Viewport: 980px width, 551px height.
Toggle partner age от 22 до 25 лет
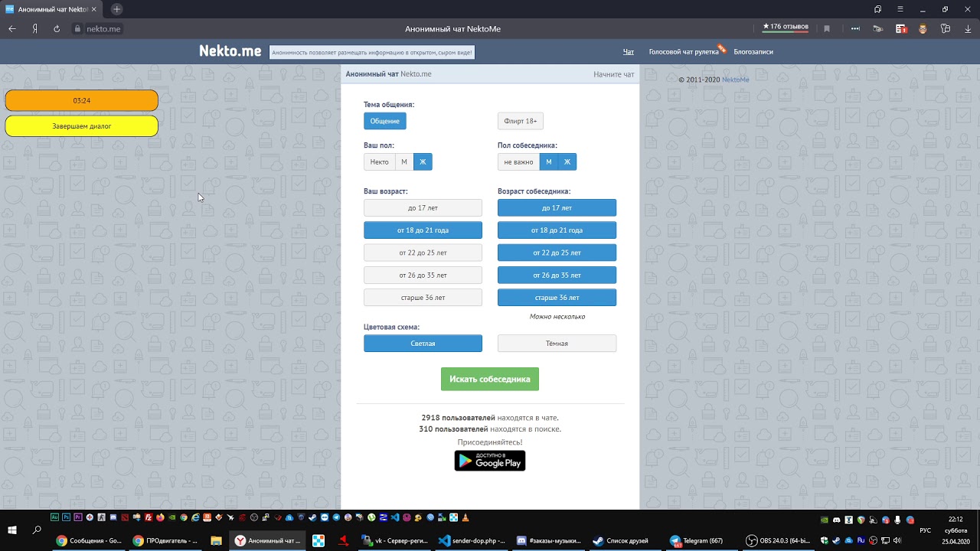pos(557,253)
